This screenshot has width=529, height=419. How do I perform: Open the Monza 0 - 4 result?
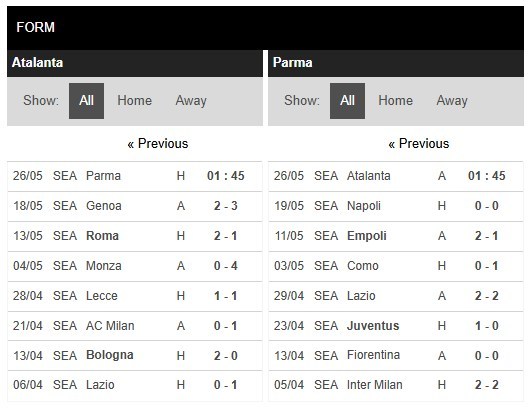226,266
